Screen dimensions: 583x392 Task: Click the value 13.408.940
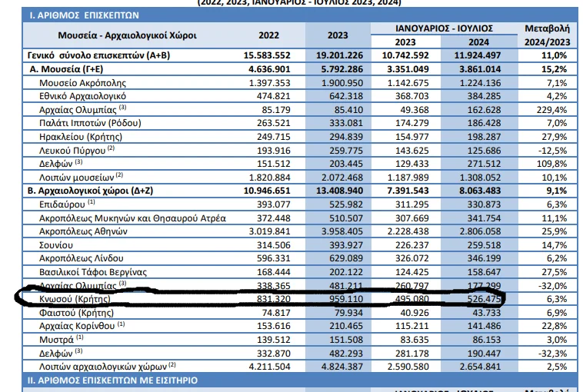coord(339,191)
